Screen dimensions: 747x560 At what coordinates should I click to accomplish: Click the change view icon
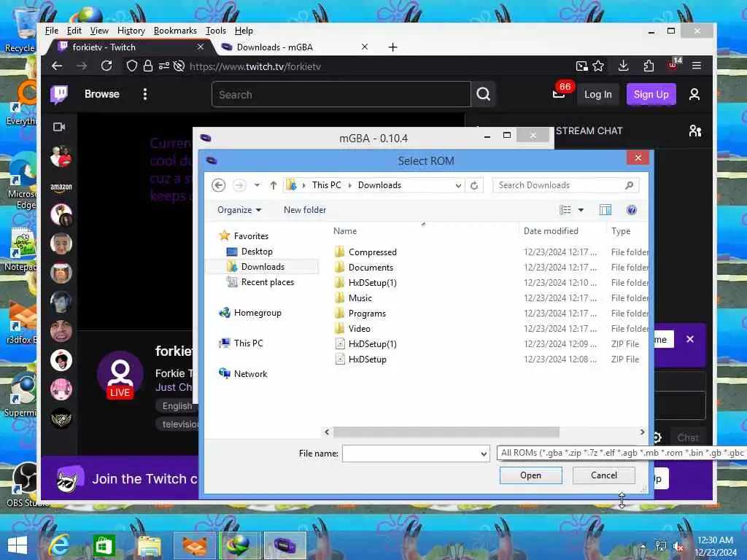[x=565, y=210]
